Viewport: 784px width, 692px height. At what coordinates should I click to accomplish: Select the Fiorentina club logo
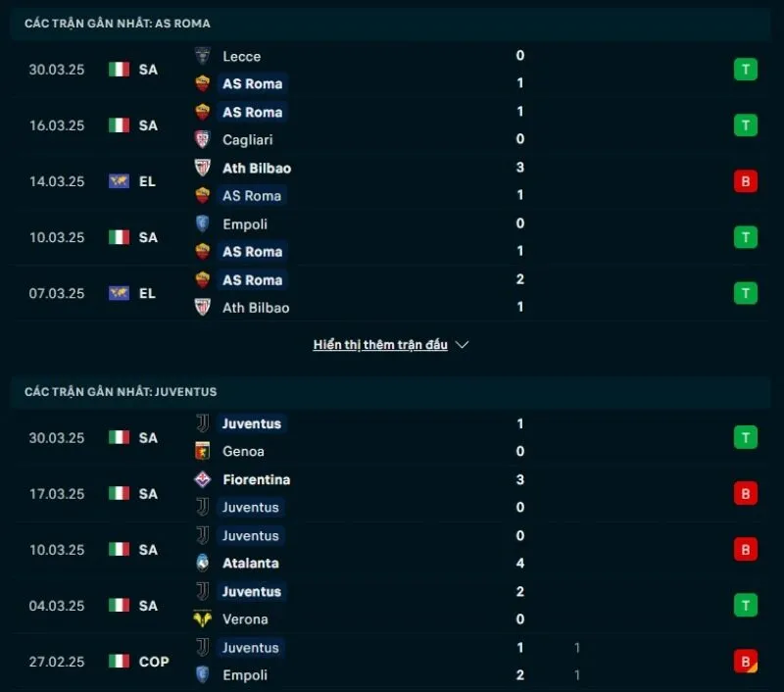pos(204,479)
